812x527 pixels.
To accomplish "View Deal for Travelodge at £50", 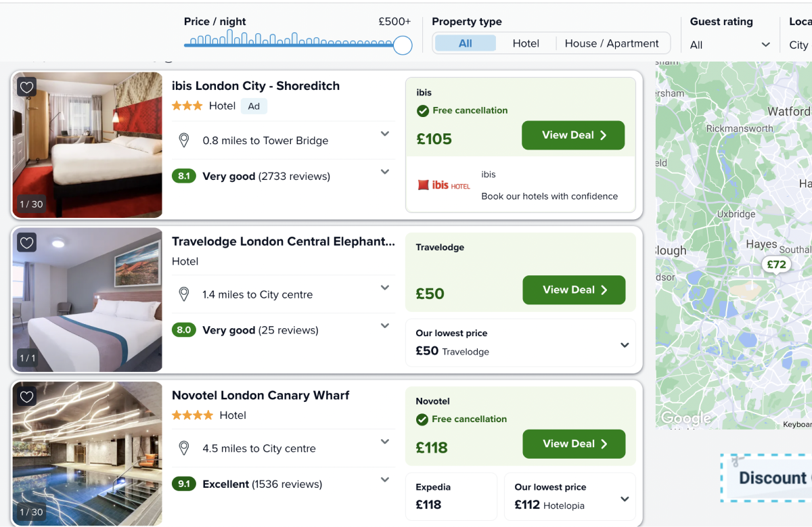I will (x=574, y=290).
